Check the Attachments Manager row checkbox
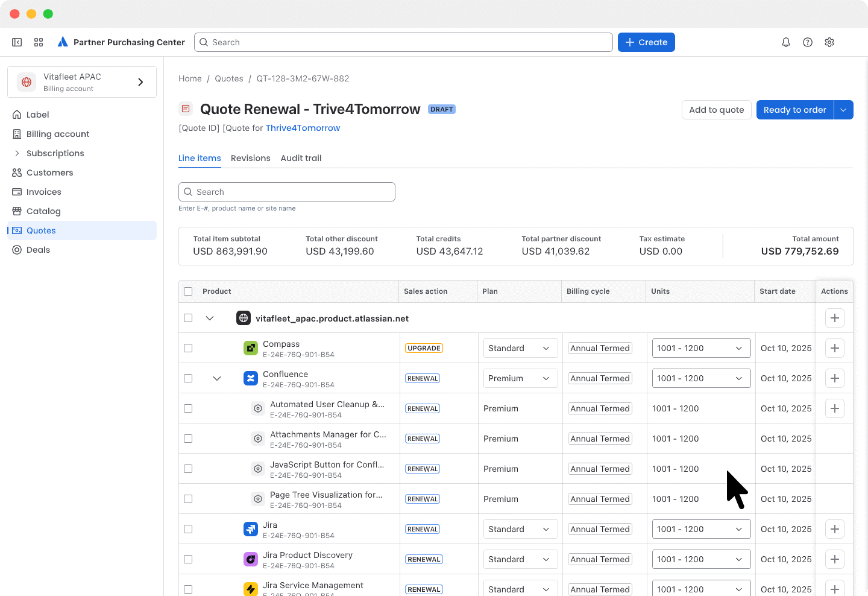The width and height of the screenshot is (868, 596). pyautogui.click(x=188, y=439)
